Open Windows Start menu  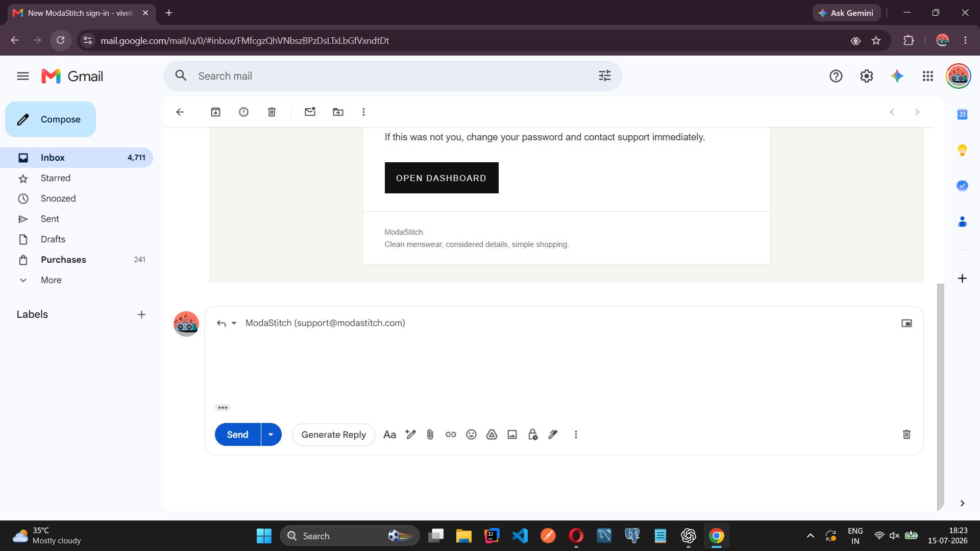[x=264, y=536]
